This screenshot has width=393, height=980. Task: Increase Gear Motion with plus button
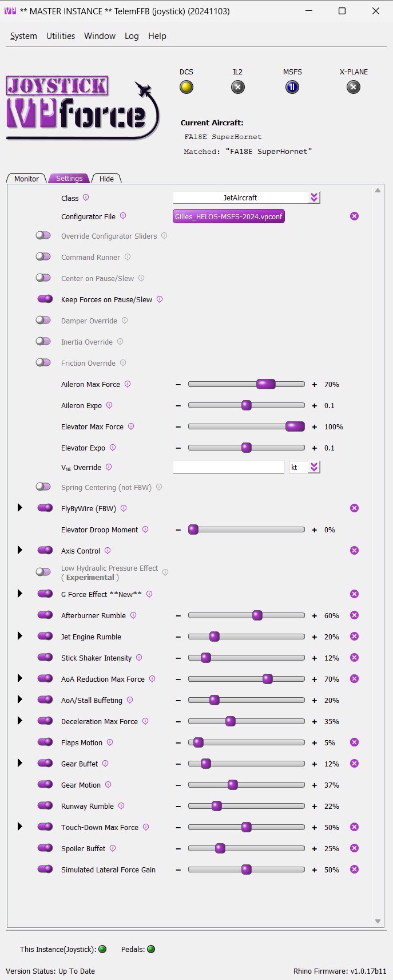pyautogui.click(x=314, y=785)
